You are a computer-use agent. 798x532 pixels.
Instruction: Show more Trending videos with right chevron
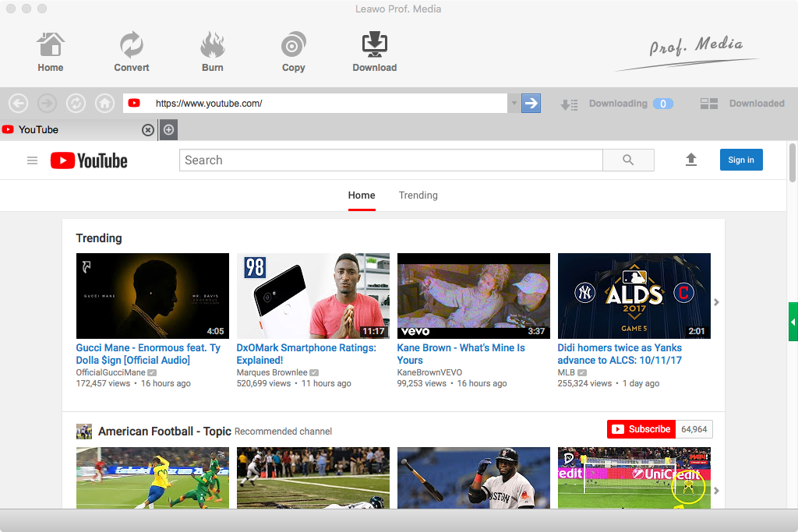pyautogui.click(x=716, y=302)
